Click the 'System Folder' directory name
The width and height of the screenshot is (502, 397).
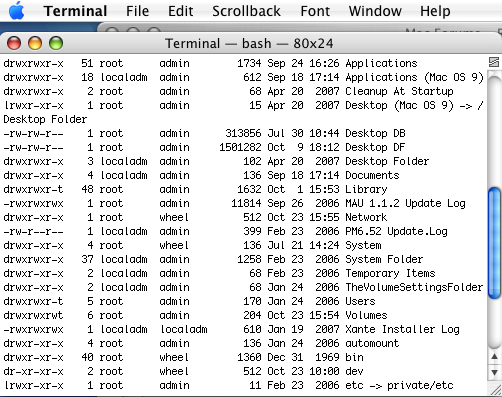point(384,259)
